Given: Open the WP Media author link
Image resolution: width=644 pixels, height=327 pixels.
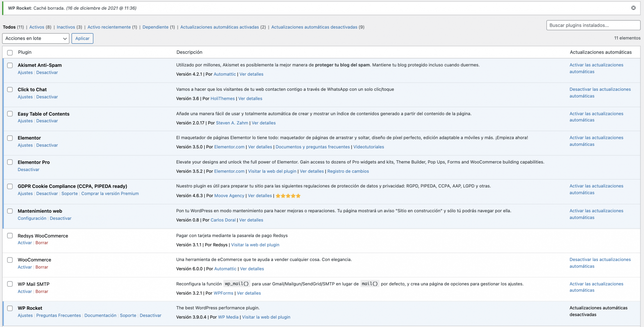Looking at the screenshot, I should click(x=228, y=317).
